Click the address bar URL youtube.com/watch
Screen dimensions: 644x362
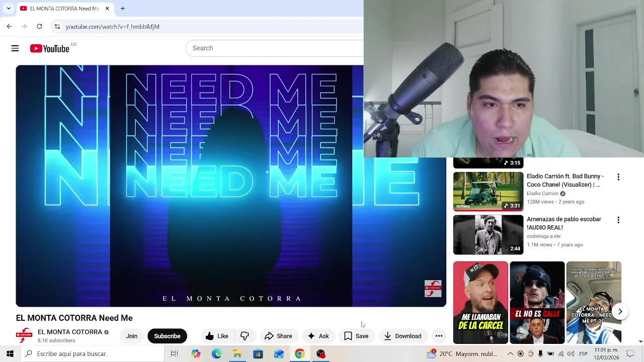113,27
